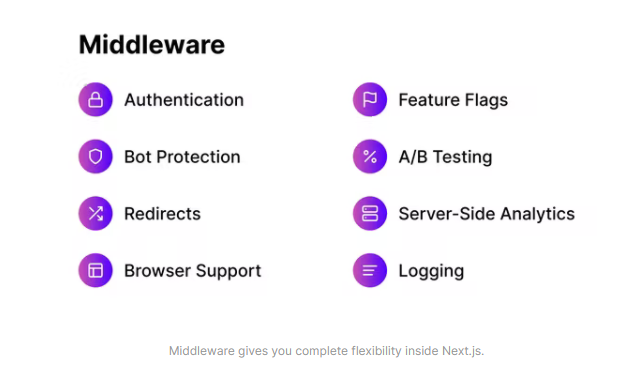Select the Bot Protection text
The image size is (633, 377).
(182, 157)
